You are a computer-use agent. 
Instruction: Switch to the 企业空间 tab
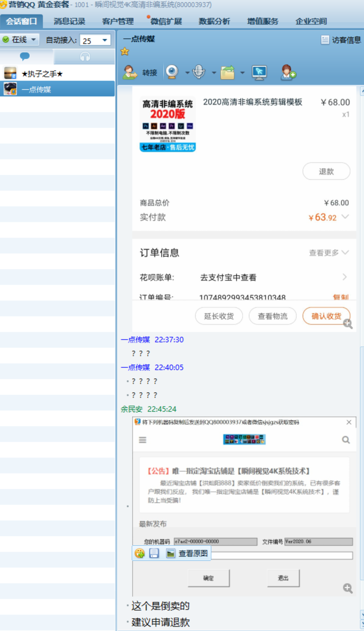click(311, 21)
